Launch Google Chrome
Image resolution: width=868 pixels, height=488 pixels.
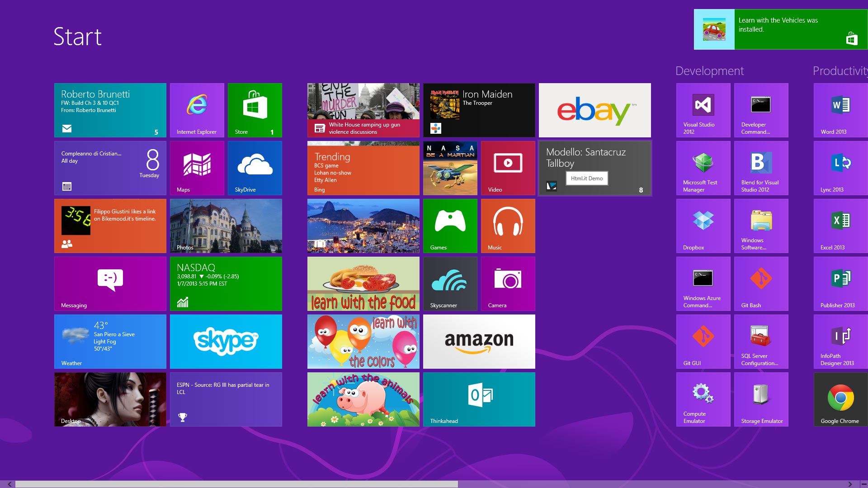(x=841, y=399)
